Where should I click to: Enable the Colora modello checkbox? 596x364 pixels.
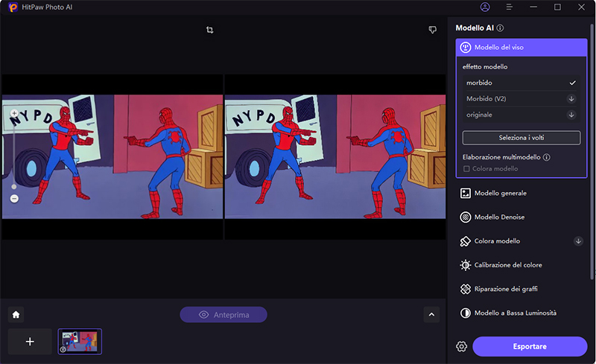point(466,169)
